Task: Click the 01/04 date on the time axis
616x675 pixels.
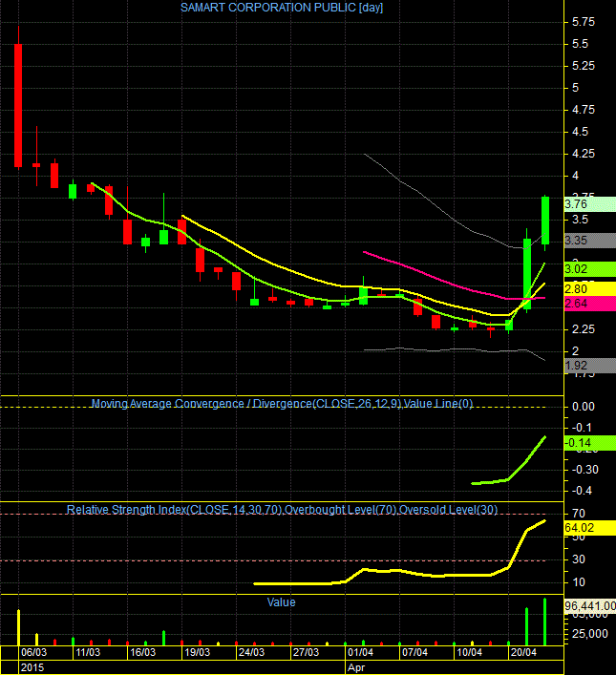Action: coord(361,652)
